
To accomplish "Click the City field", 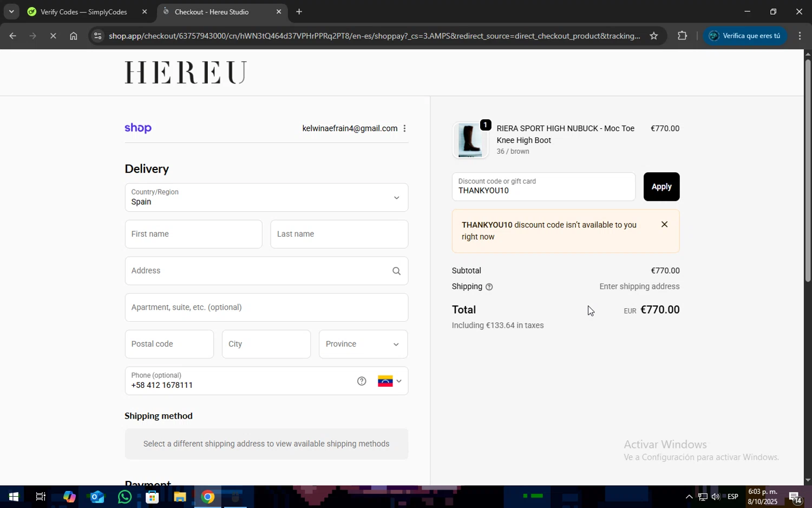I will (x=266, y=344).
